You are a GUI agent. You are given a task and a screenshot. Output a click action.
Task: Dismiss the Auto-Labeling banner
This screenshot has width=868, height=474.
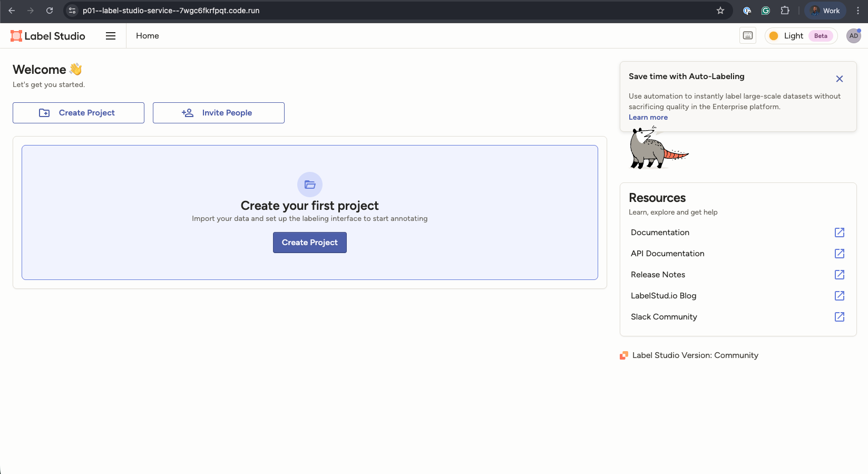[x=840, y=79]
